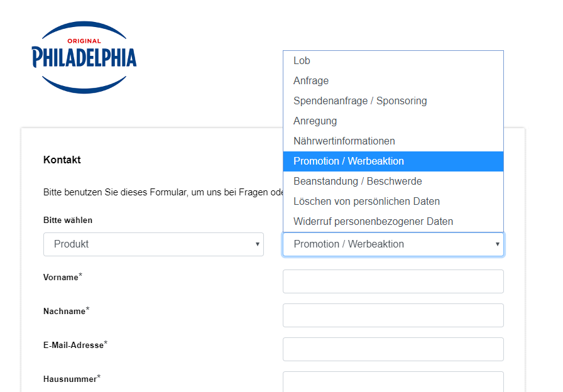Focus the Vorname input field
The image size is (563, 392).
tap(393, 281)
